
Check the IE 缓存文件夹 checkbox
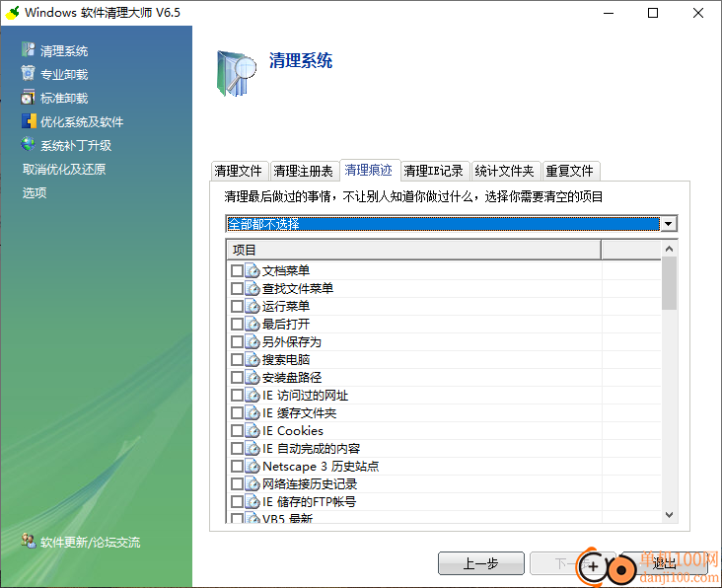237,413
